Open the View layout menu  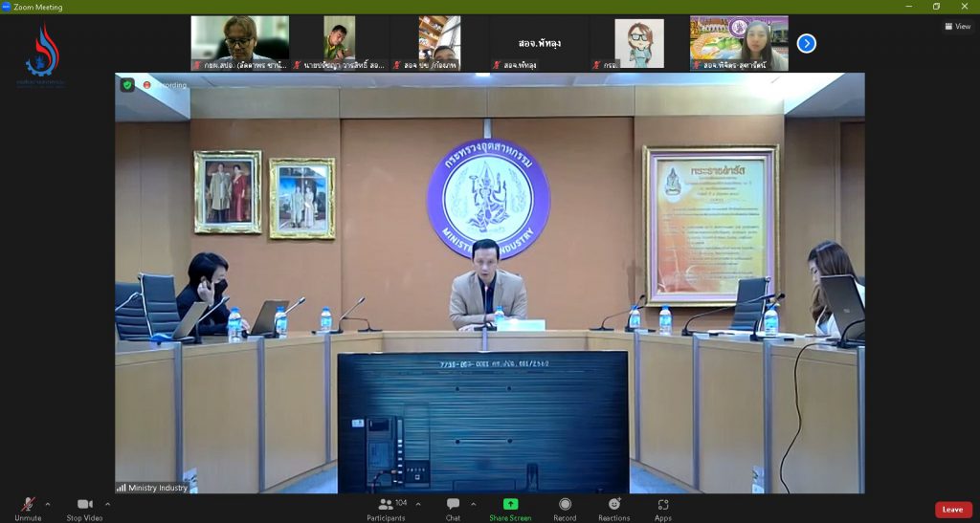958,27
